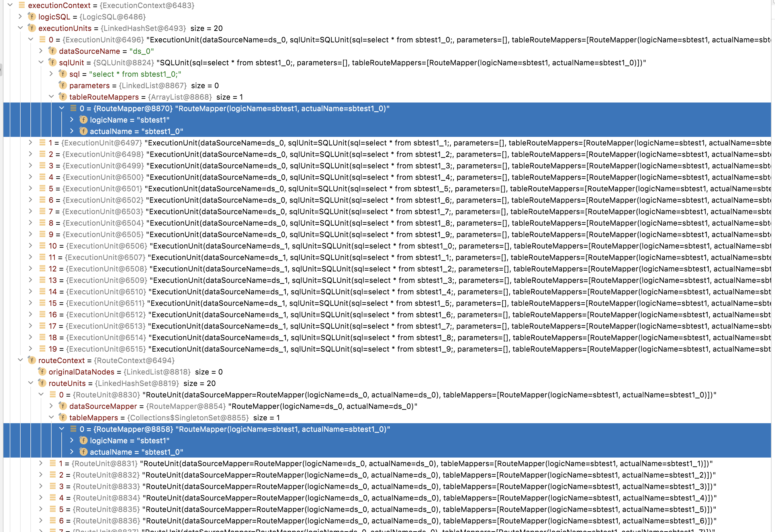
Task: Click the field icon next to logicSQL
Action: 32,17
